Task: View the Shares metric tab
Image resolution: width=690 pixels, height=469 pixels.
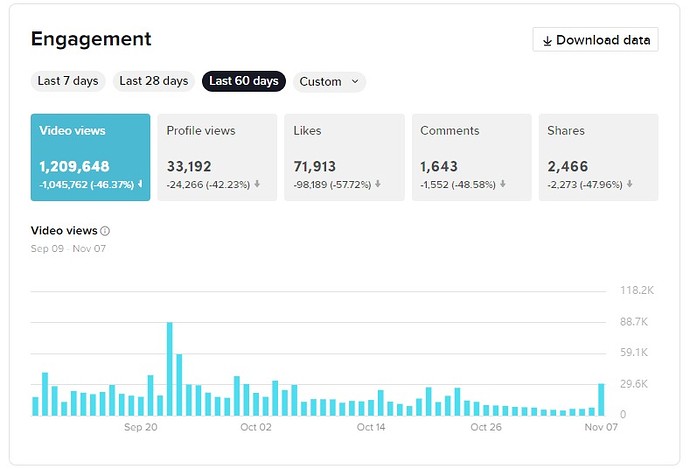Action: tap(595, 157)
